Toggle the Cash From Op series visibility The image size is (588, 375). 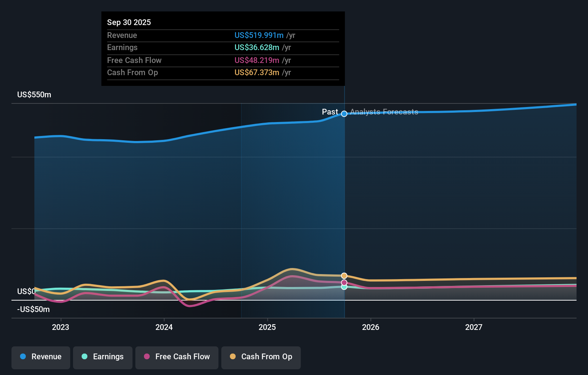pos(261,357)
